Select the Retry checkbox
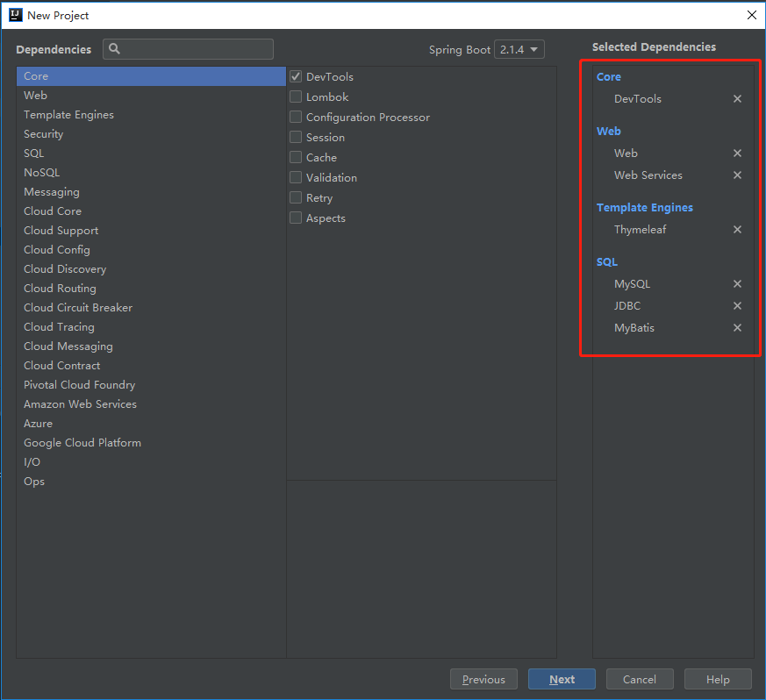This screenshot has width=766, height=700. [296, 197]
